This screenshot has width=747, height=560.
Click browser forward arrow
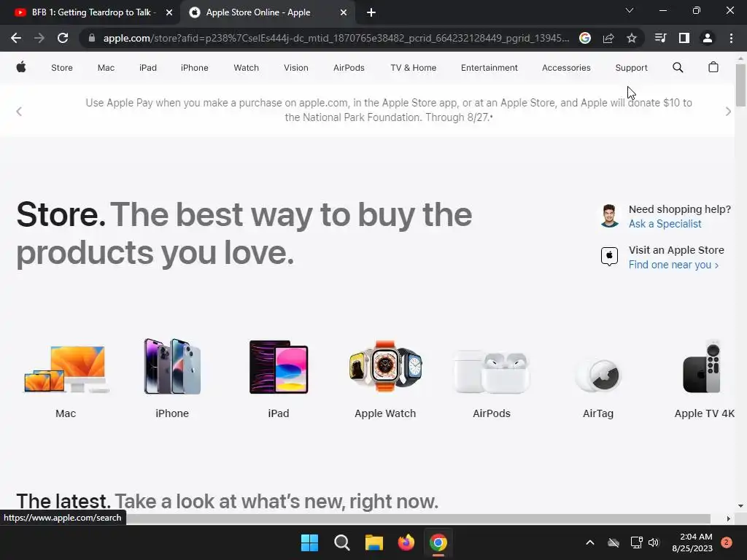tap(39, 38)
